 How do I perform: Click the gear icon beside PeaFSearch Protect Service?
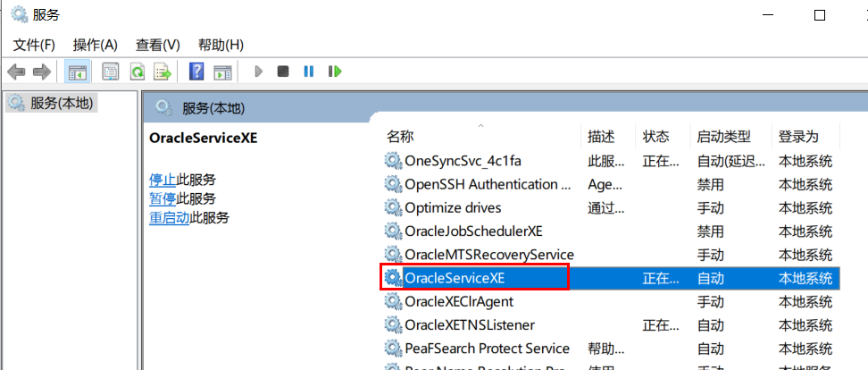click(x=393, y=349)
